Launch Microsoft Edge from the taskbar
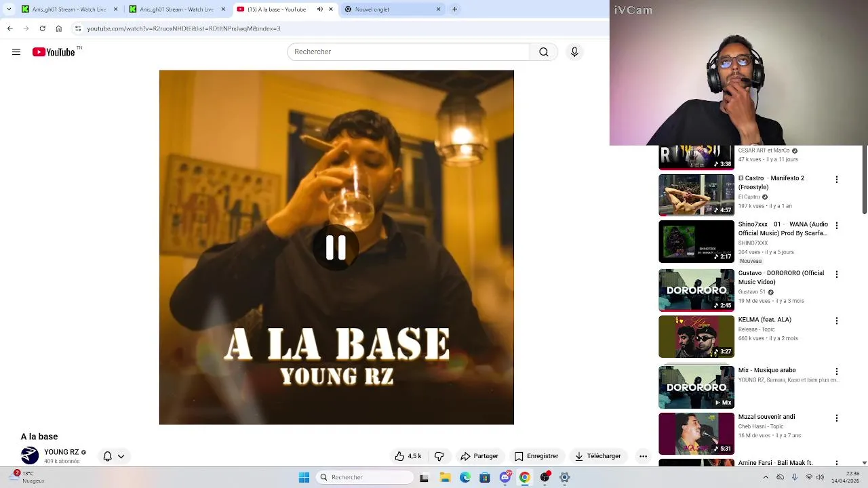This screenshot has width=868, height=488. (465, 477)
